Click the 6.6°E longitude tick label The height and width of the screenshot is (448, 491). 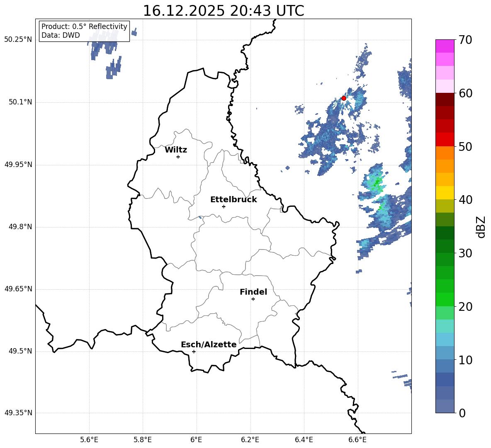point(357,440)
